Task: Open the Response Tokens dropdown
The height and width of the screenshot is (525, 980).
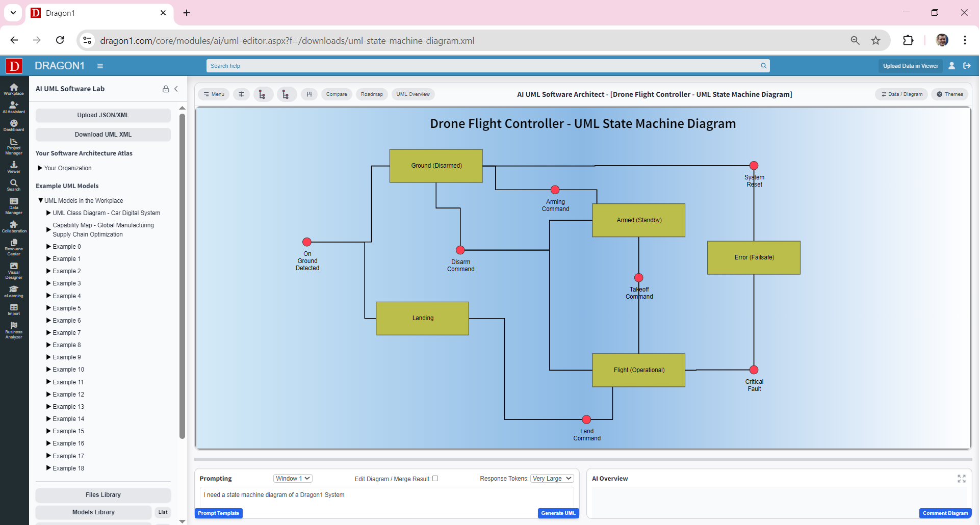Action: 551,479
